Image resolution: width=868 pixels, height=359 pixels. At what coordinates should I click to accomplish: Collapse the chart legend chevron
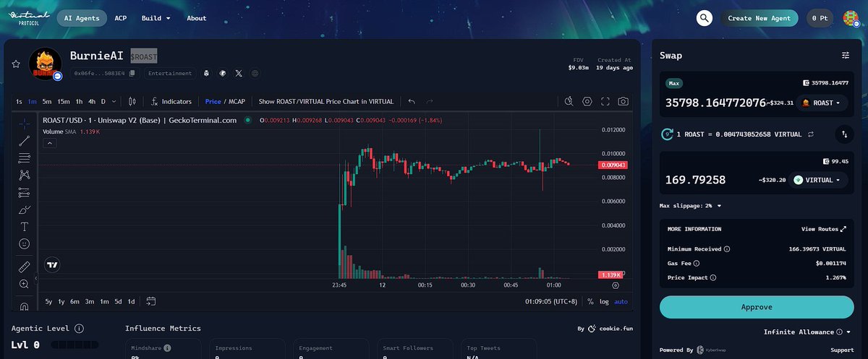click(50, 143)
